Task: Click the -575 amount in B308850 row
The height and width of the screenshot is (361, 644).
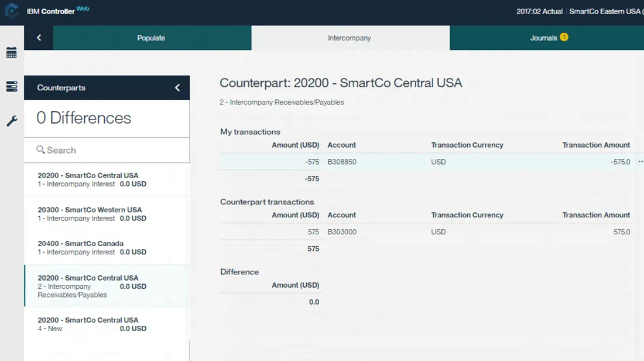Action: [312, 162]
